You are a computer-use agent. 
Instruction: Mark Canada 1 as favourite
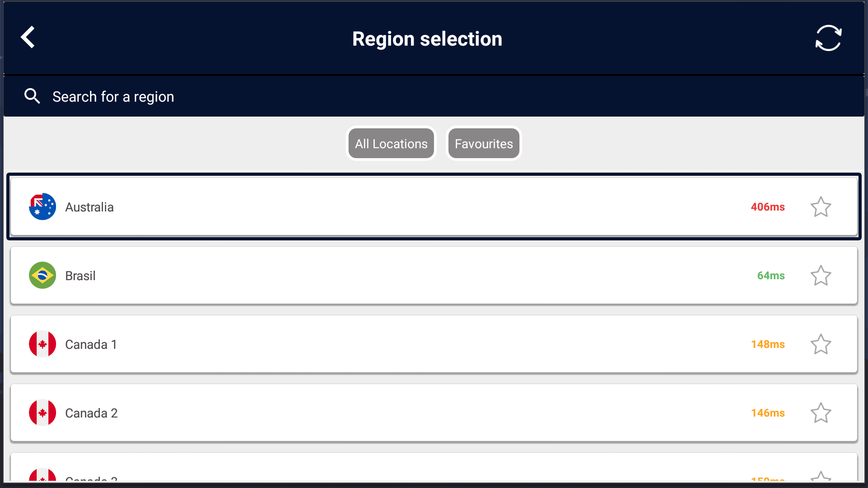click(821, 344)
